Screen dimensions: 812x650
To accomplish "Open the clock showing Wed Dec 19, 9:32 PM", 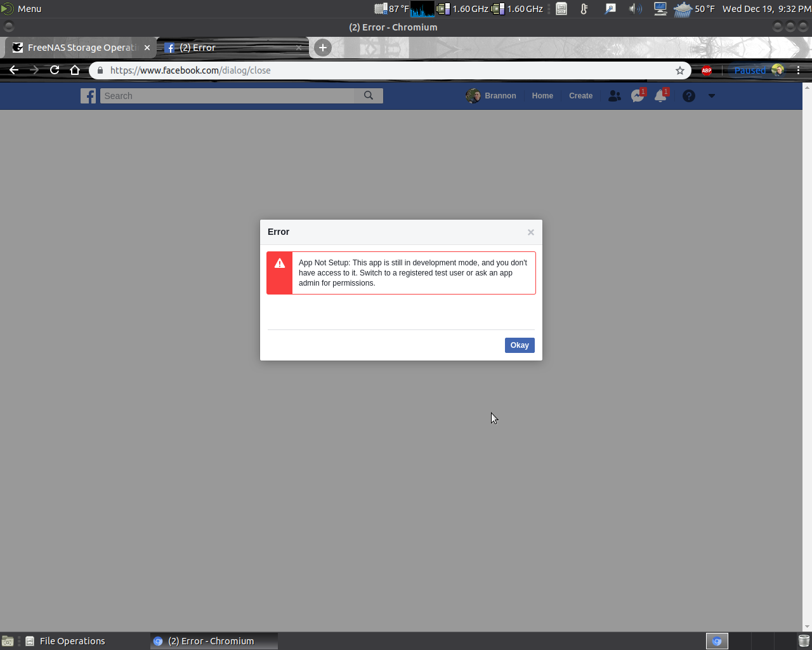I will pos(767,9).
